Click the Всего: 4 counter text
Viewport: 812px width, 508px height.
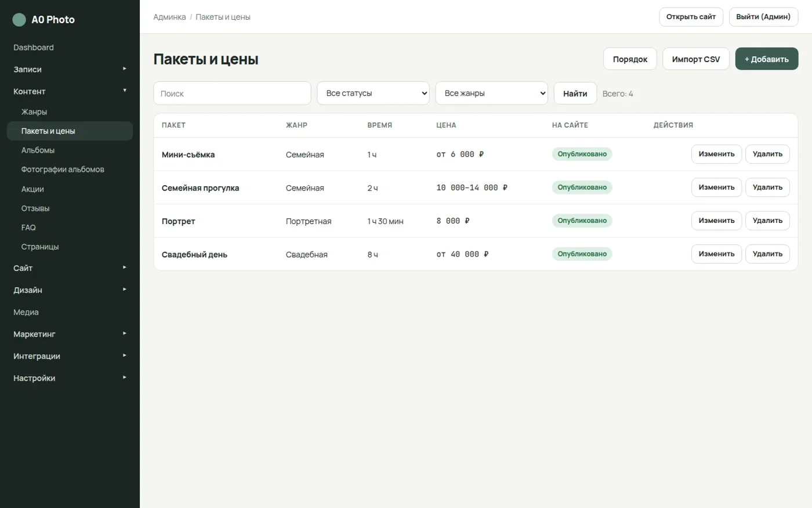[x=618, y=93]
